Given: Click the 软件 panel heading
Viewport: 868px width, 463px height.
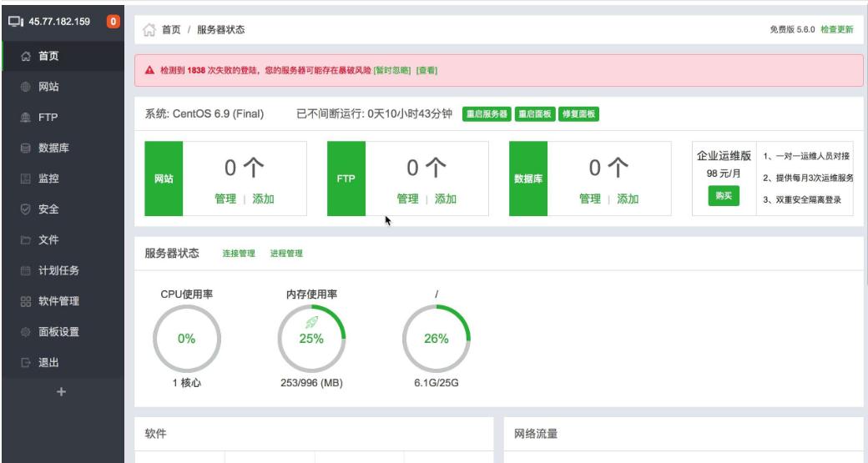Looking at the screenshot, I should coord(155,434).
